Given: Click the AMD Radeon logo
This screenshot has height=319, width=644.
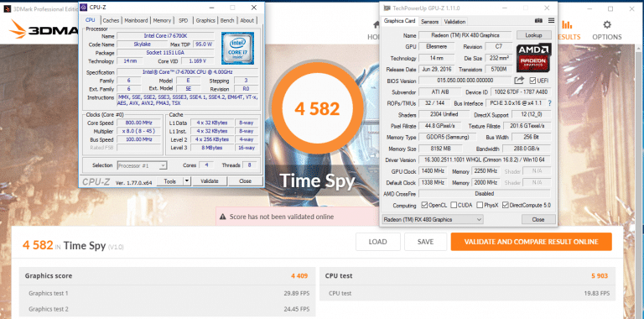Looking at the screenshot, I should point(533,58).
